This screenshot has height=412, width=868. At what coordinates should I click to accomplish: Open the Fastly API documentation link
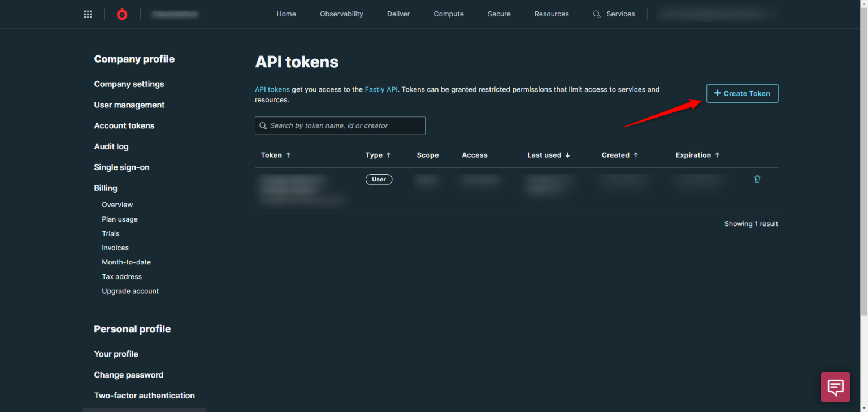tap(381, 89)
